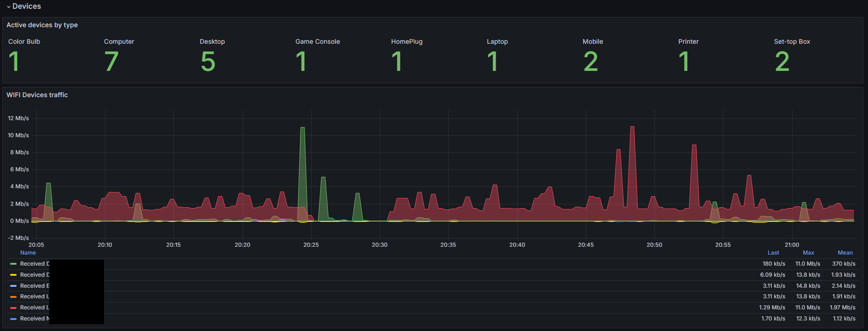Click the Devices row title
The height and width of the screenshot is (331, 868).
[x=27, y=6]
